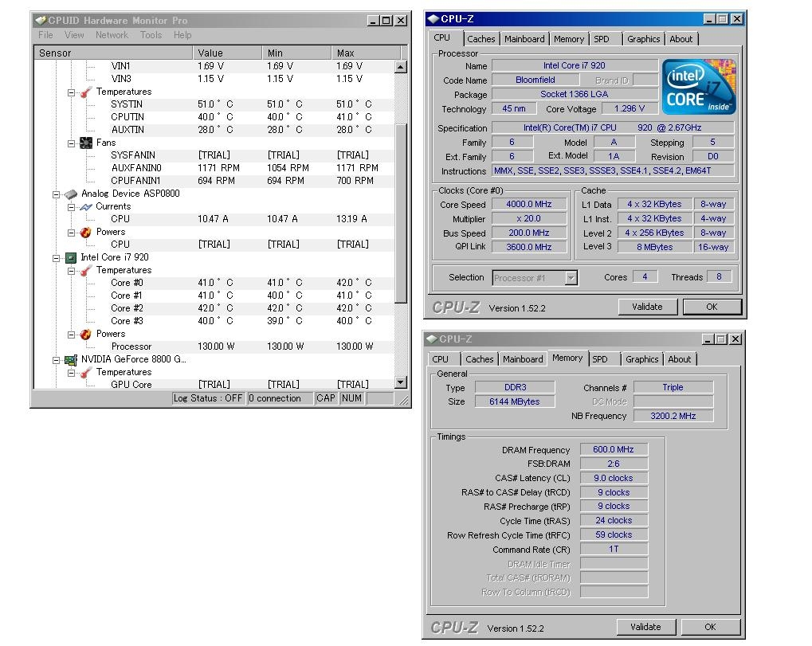The width and height of the screenshot is (812, 646).
Task: Collapse the NVIDIA GeForce 8800 node
Action: click(57, 360)
